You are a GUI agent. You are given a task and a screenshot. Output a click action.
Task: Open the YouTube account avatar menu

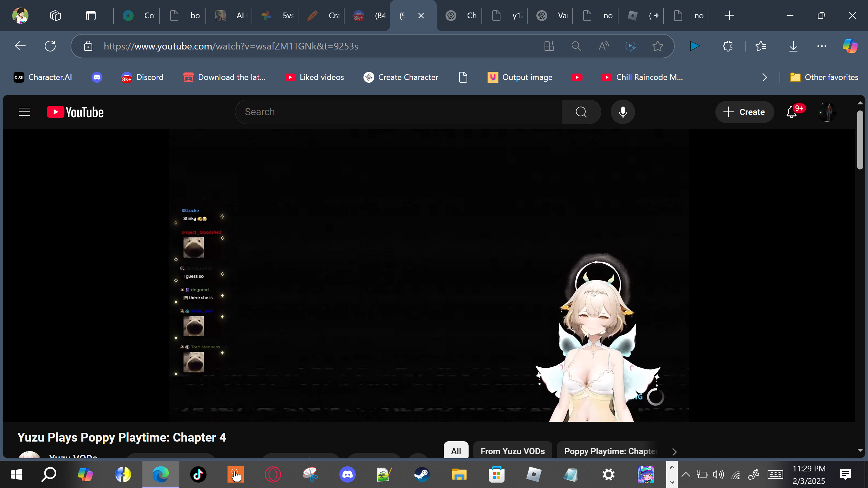827,112
